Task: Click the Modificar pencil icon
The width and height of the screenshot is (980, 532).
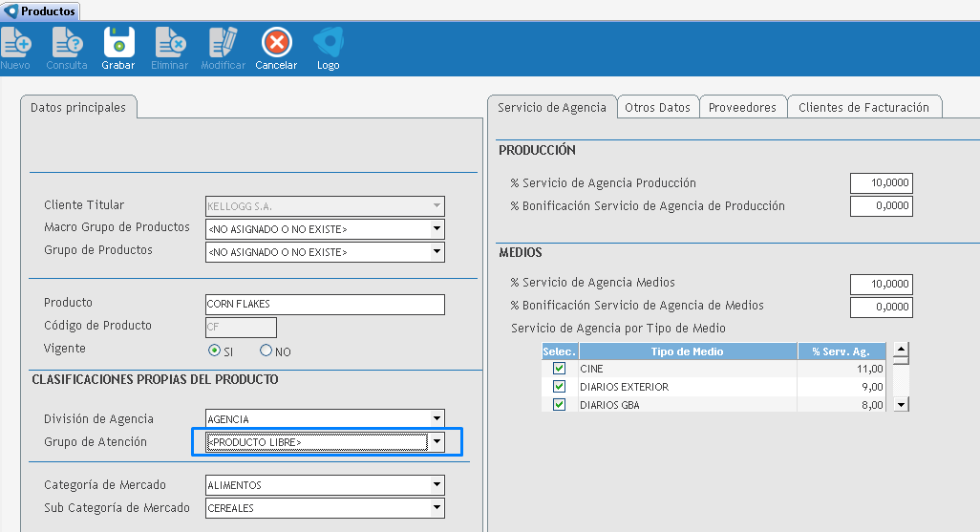Action: 223,43
